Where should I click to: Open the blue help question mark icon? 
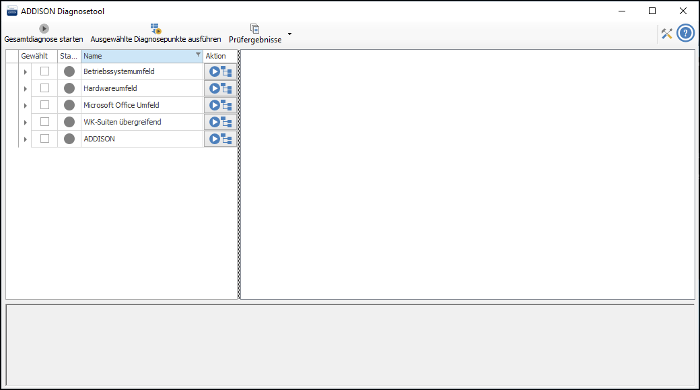pyautogui.click(x=685, y=33)
